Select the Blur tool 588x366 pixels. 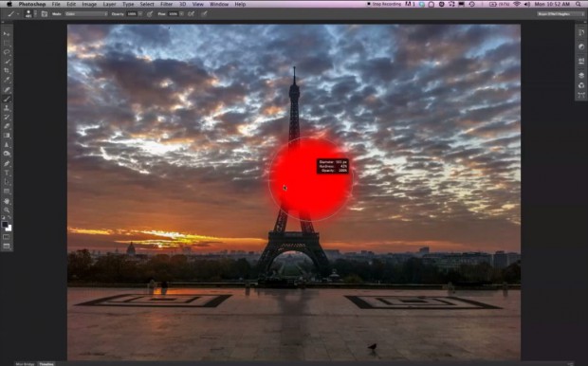click(7, 145)
